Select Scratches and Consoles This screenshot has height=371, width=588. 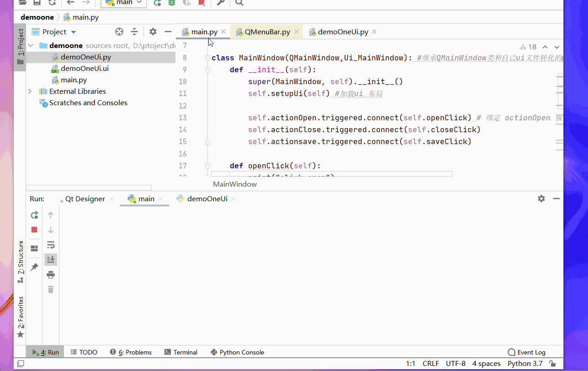point(88,103)
